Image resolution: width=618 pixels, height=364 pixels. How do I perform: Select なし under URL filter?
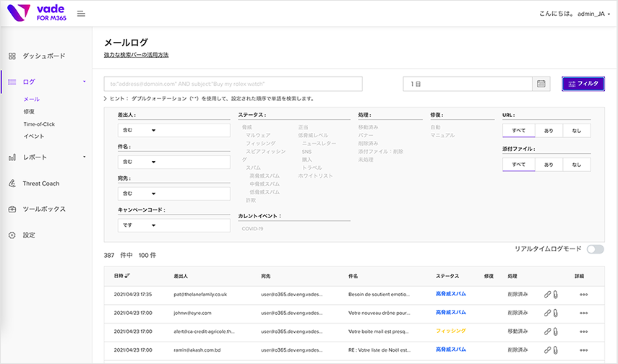577,131
